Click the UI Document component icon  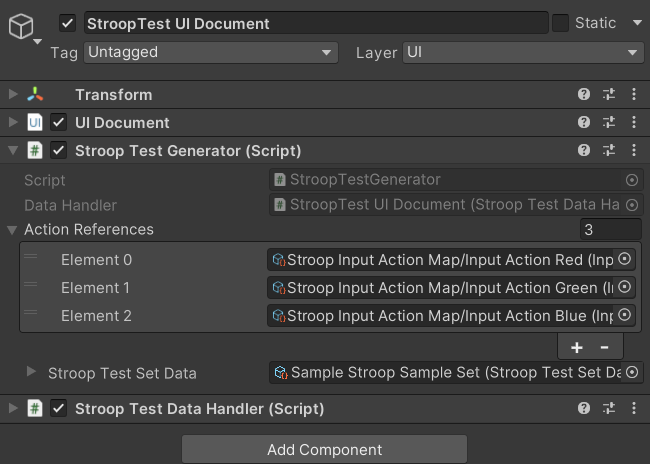(x=35, y=122)
